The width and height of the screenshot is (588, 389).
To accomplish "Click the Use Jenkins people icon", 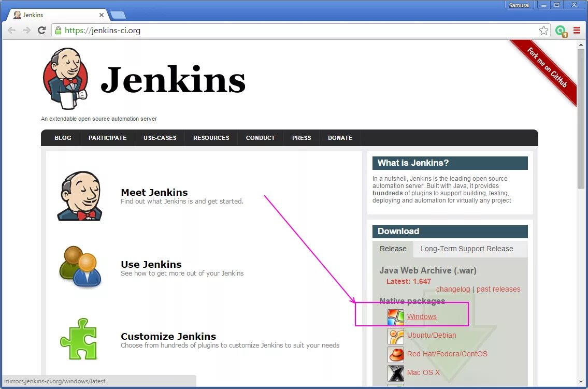I will (80, 266).
